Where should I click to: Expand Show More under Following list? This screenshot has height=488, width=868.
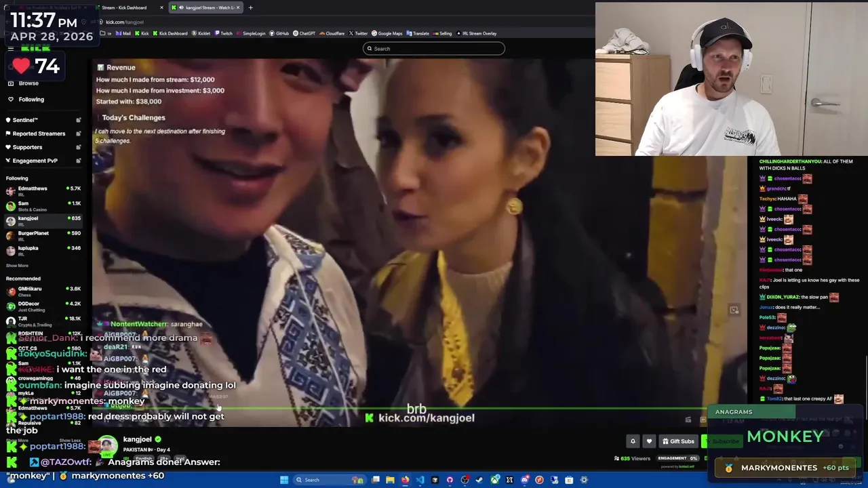17,266
